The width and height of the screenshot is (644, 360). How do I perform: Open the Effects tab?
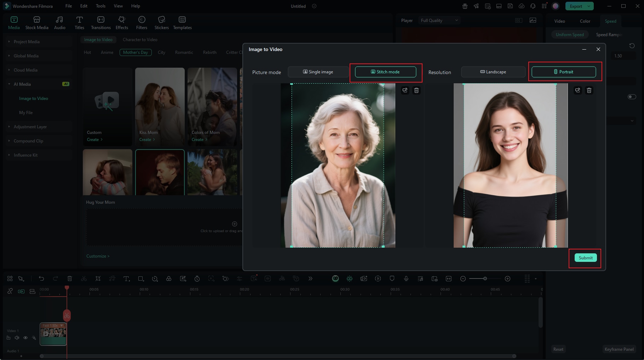[x=122, y=23]
